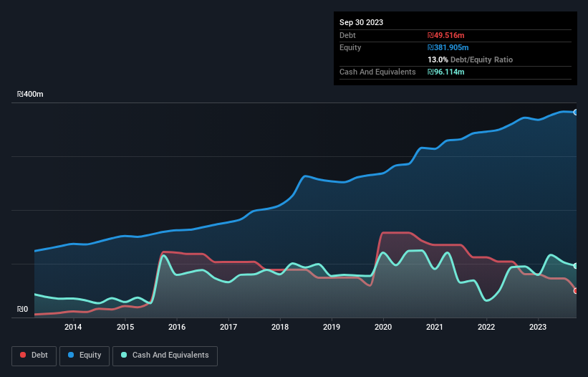Click the 13.0% Debt/Equity Ratio text

coord(471,59)
